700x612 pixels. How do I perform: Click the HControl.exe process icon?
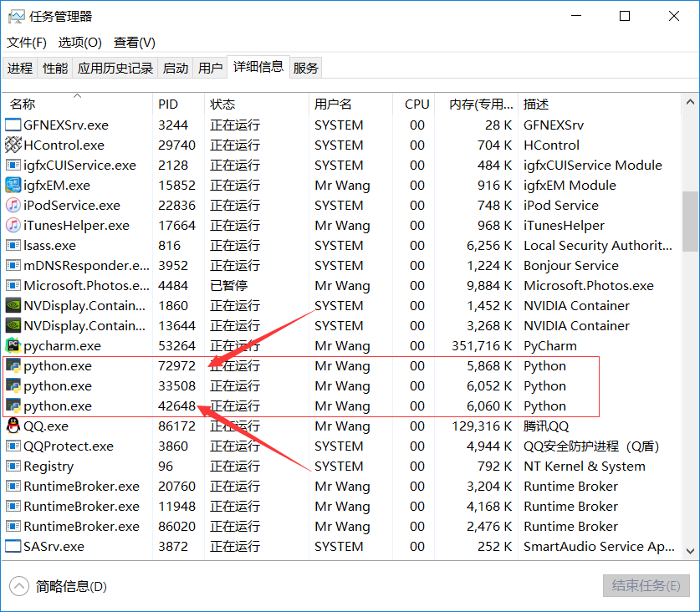pyautogui.click(x=13, y=145)
